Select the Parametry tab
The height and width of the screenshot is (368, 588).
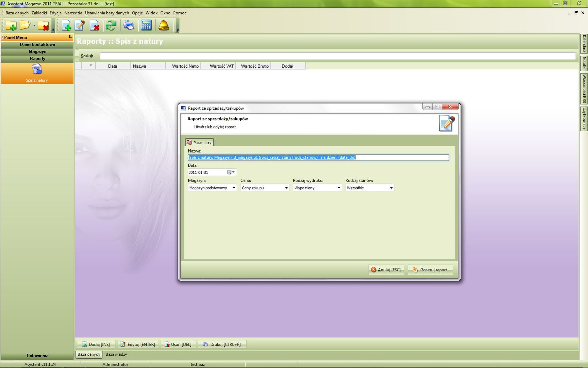point(199,142)
